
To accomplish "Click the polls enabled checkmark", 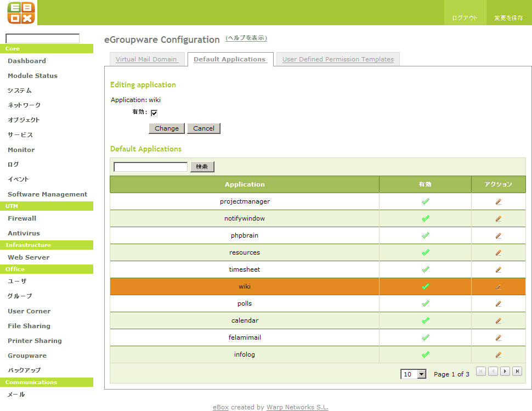I will pos(426,303).
